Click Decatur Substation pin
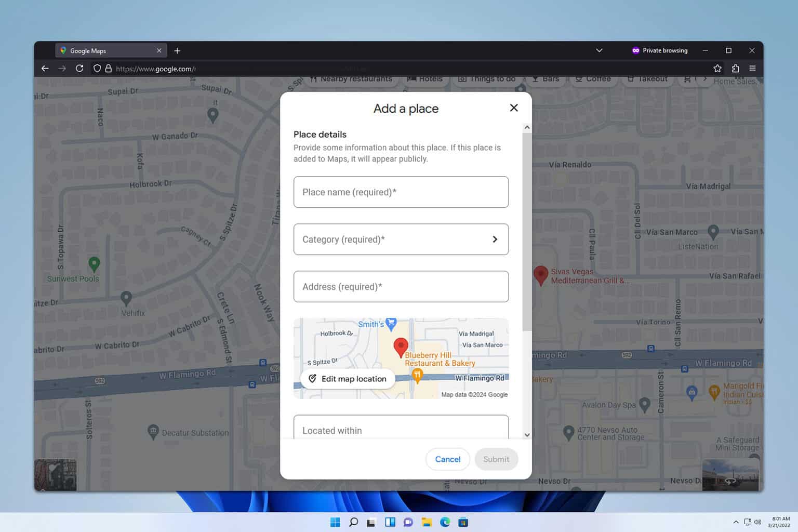 153,432
